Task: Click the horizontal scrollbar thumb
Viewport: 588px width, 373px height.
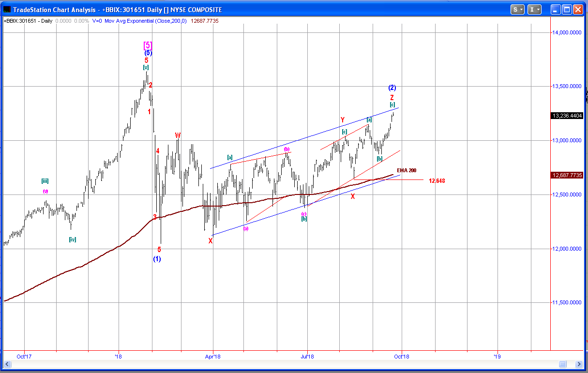Action: coord(563,364)
